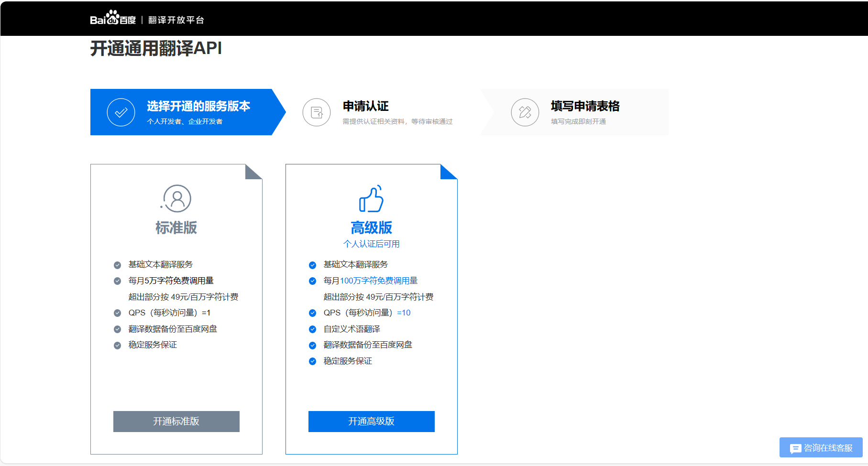
Task: Toggle the checkmark beside 自定义术语翻译
Action: [x=312, y=329]
